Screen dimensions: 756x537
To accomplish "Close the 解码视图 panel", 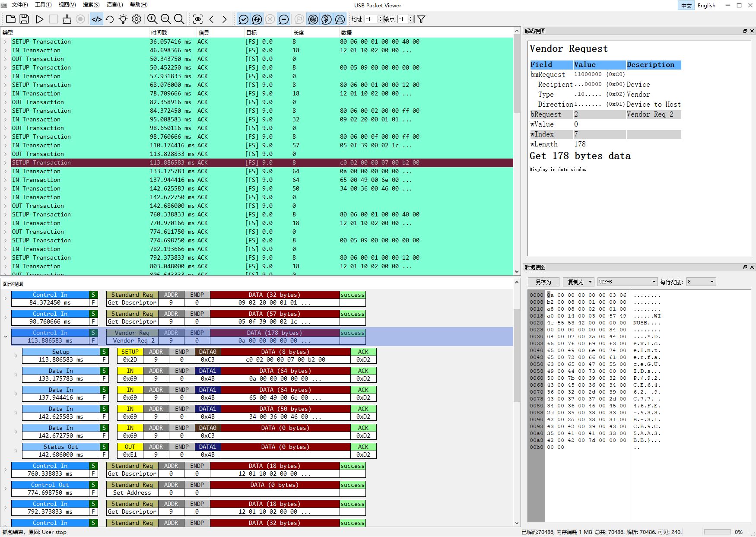I will point(752,31).
